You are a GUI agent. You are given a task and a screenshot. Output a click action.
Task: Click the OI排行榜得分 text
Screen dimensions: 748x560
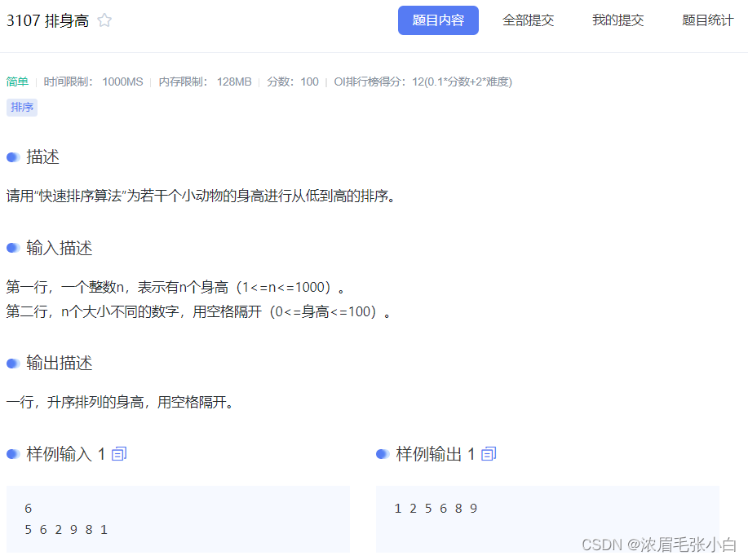pos(423,82)
